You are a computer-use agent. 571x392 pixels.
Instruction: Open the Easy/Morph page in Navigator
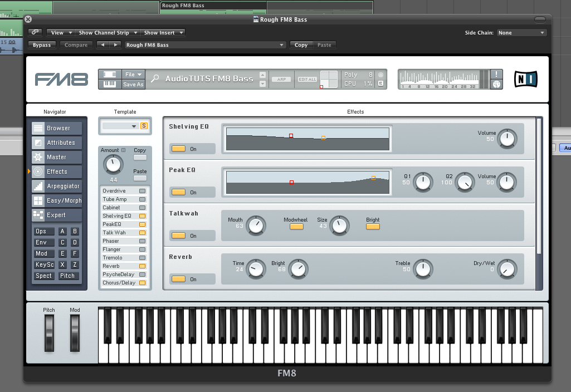(x=57, y=200)
